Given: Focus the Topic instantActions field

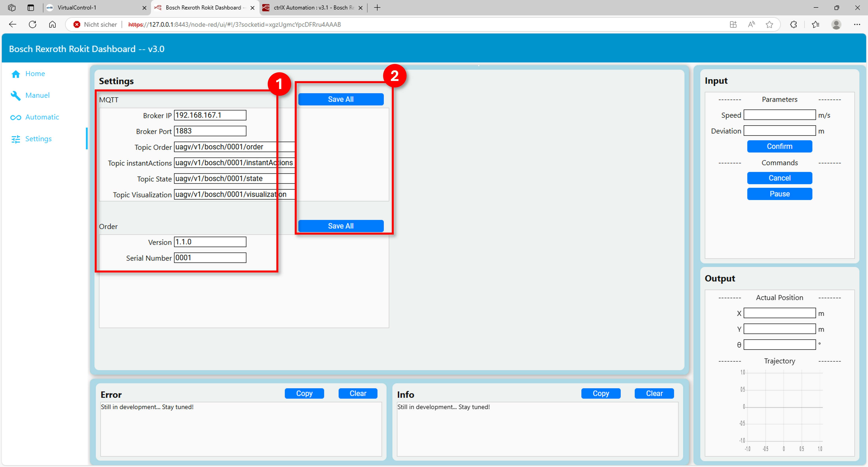Looking at the screenshot, I should point(234,163).
